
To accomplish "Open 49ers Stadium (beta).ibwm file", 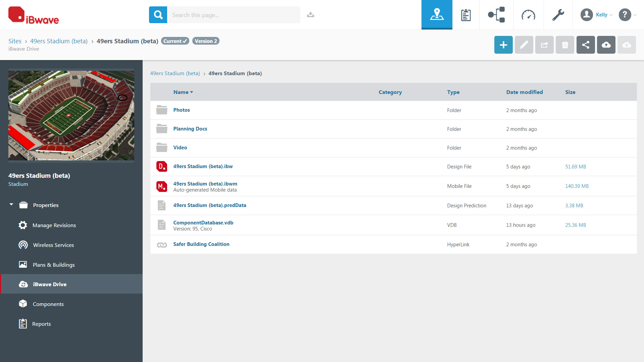I will (x=205, y=184).
